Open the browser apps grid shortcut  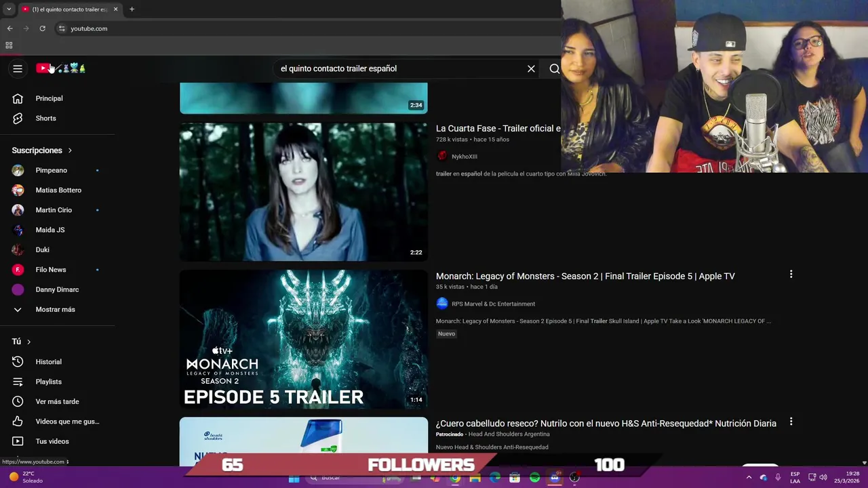[x=9, y=45]
